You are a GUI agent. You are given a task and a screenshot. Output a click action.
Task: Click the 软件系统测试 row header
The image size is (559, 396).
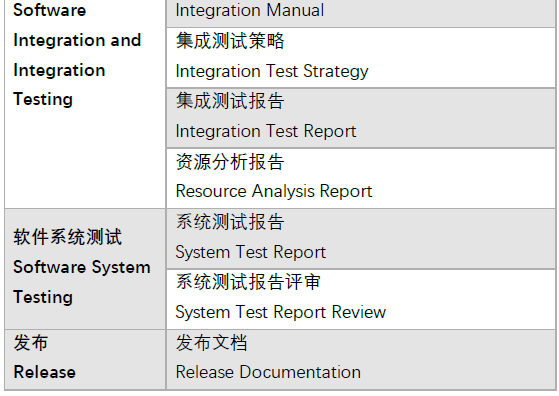click(x=68, y=237)
